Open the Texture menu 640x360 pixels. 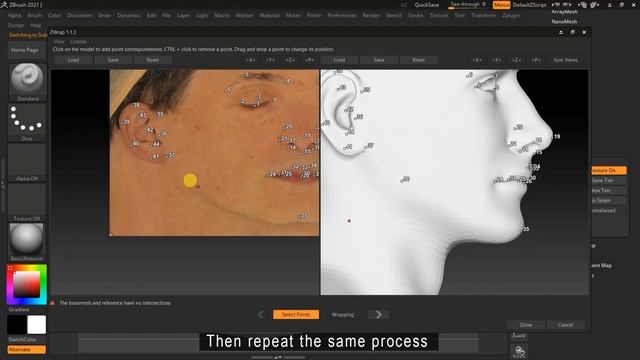pyautogui.click(x=439, y=16)
